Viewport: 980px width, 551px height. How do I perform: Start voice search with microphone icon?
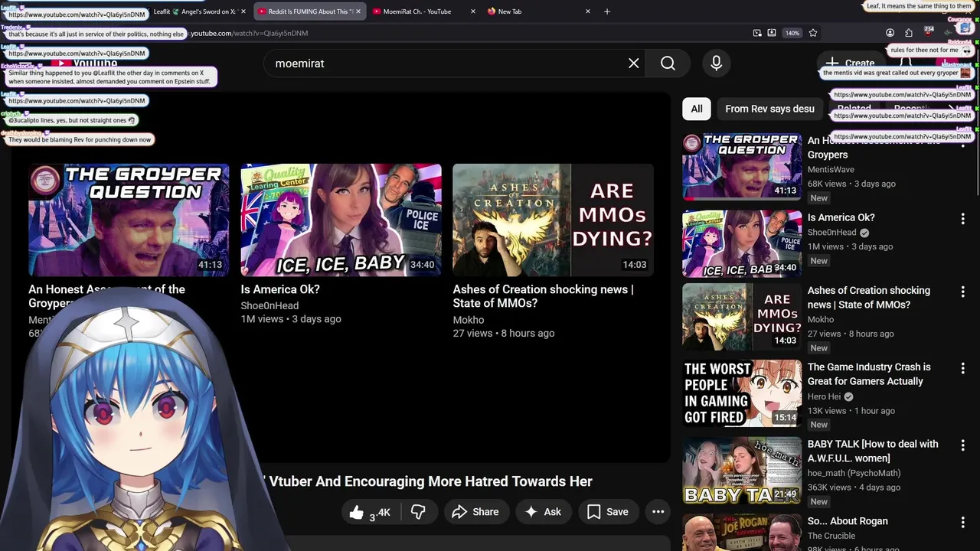pos(716,64)
